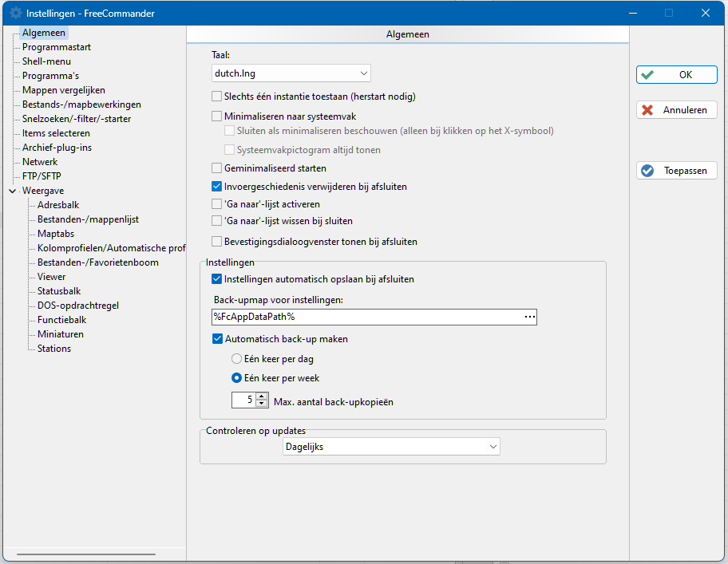Select FTP/SFTP tree item
Image resolution: width=728 pixels, height=564 pixels.
[x=42, y=176]
